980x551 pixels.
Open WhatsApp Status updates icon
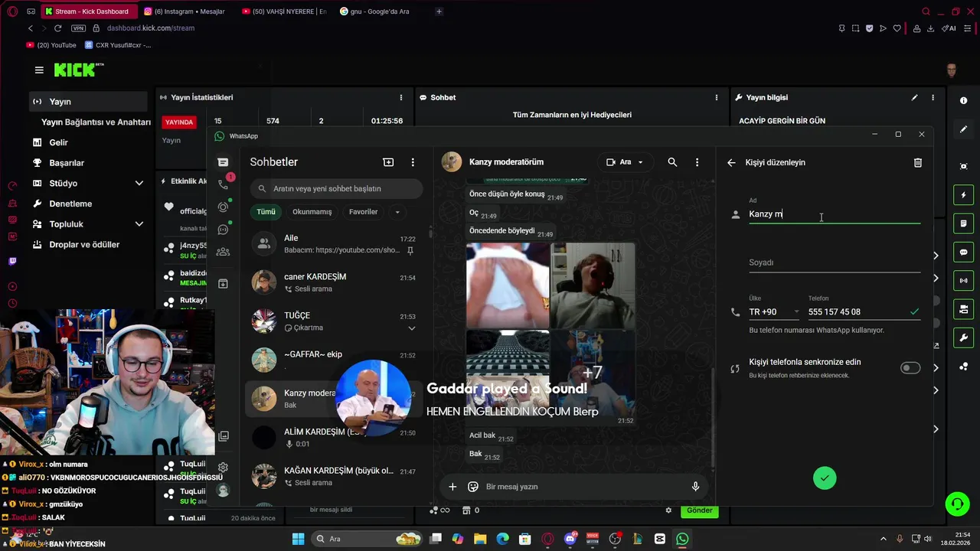click(x=223, y=207)
